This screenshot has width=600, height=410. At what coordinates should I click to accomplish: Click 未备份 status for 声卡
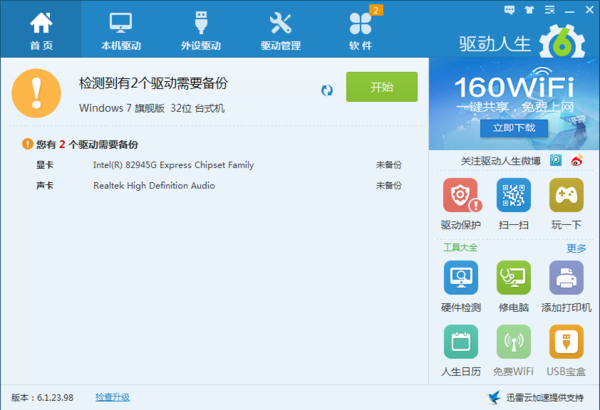[x=389, y=186]
